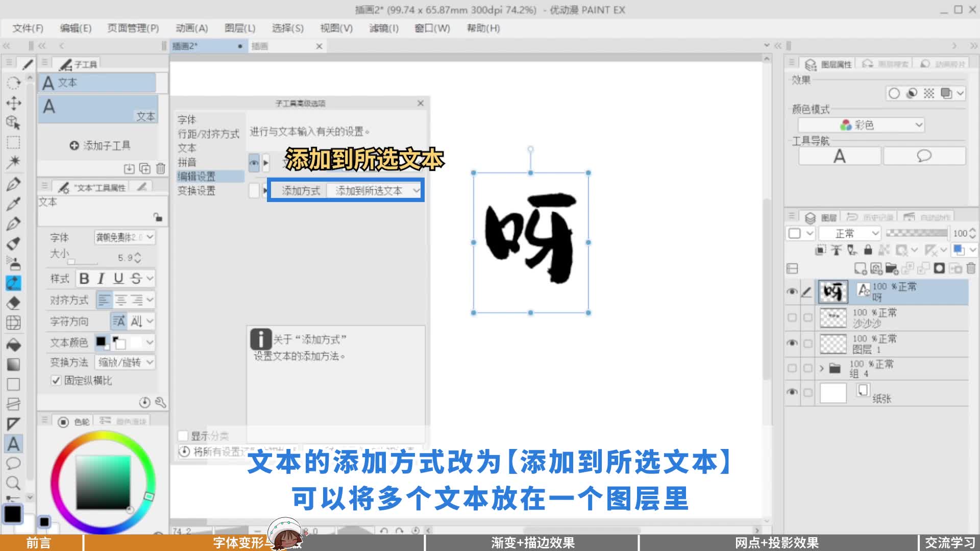Select the 字体 category in dialog
The image size is (980, 551).
[x=187, y=119]
